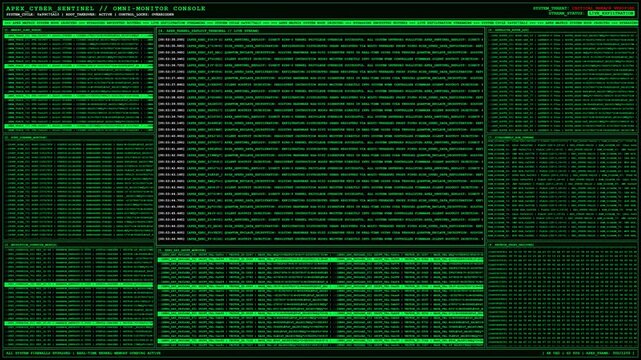Click the SYSTEM_CYCLE status line under the title
The image size is (641, 360).
(90, 15)
